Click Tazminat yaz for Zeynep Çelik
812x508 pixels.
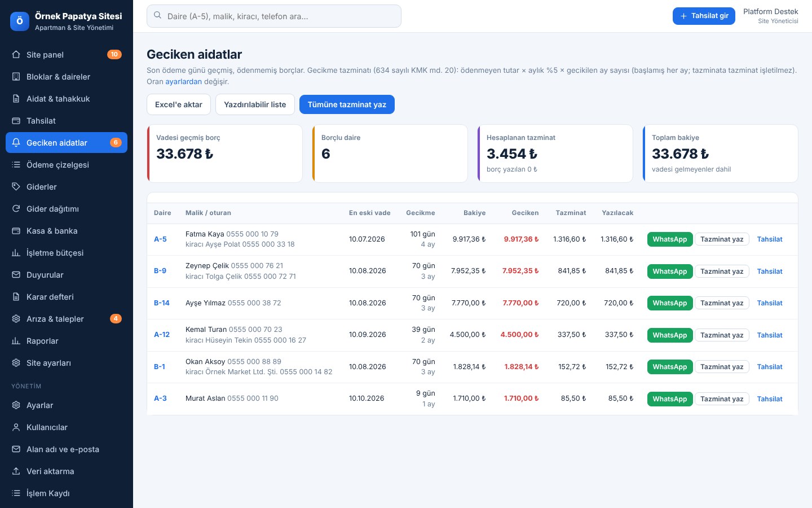[722, 271]
